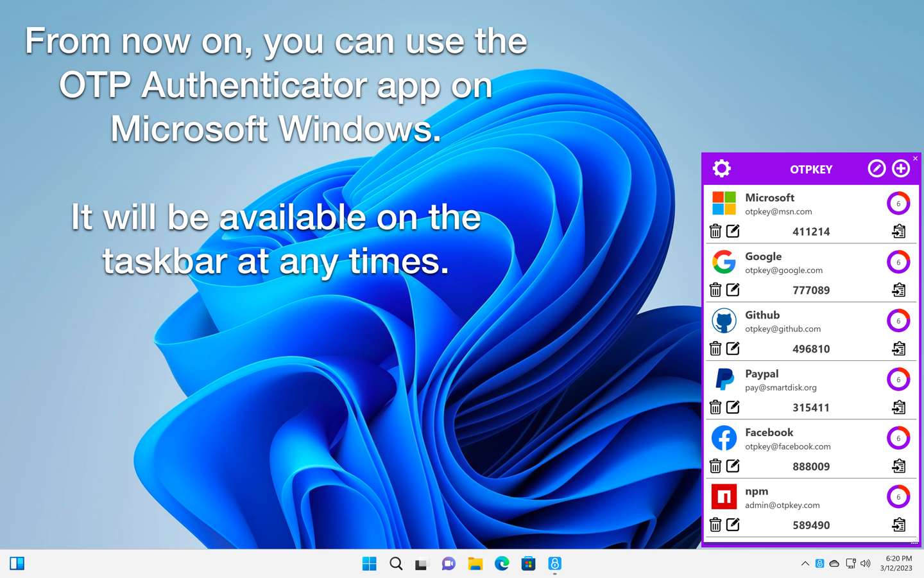Edit the npm account entry
The width and height of the screenshot is (924, 578).
click(x=733, y=524)
